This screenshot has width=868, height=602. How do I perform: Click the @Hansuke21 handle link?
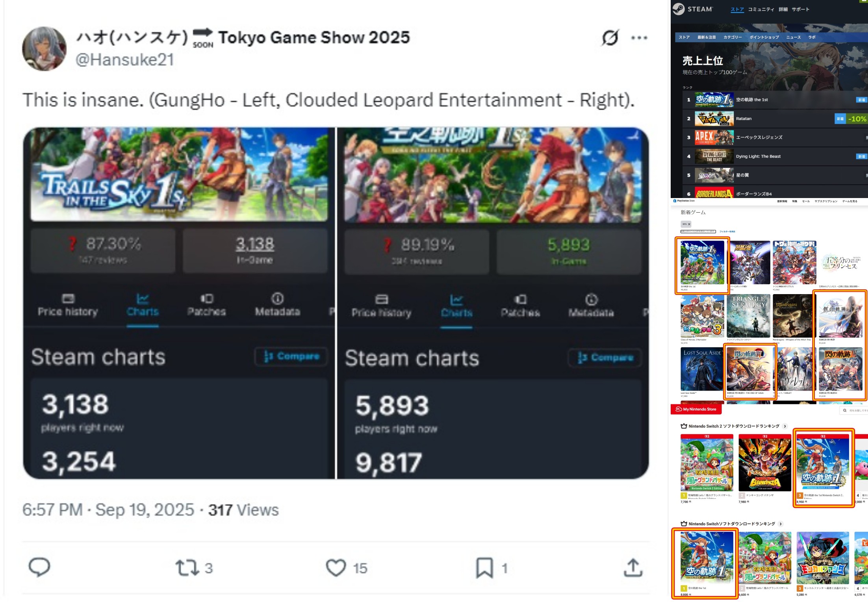click(124, 60)
